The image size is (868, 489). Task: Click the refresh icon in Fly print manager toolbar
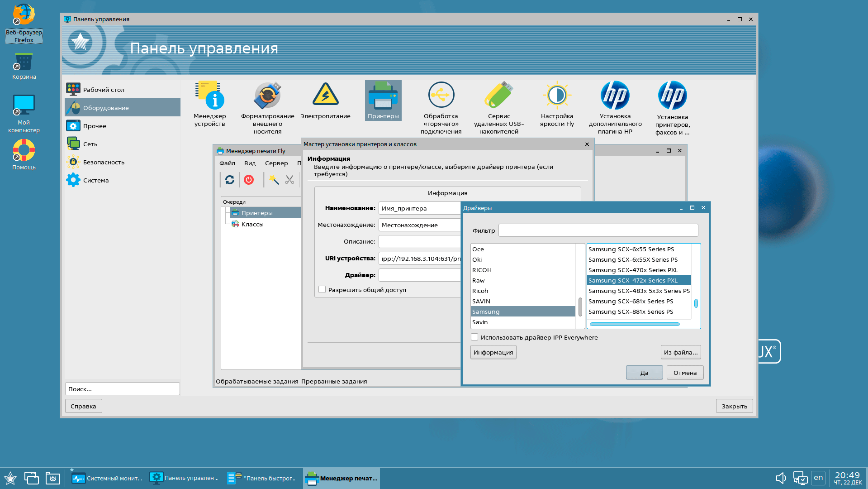click(230, 180)
